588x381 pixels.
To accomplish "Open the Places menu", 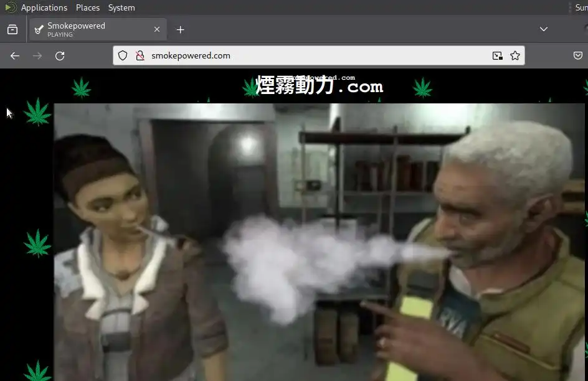I will pyautogui.click(x=88, y=7).
